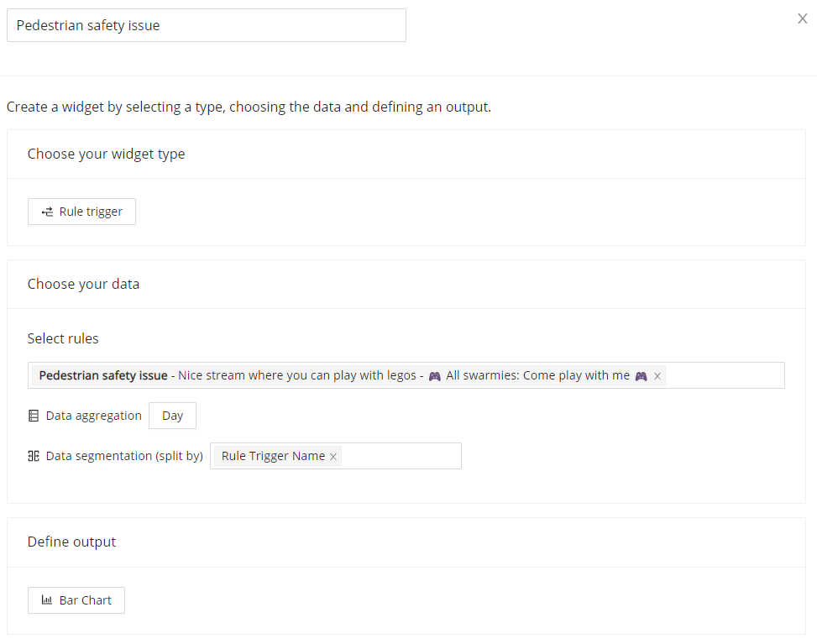
Task: Open the Bar Chart output selector
Action: click(76, 600)
